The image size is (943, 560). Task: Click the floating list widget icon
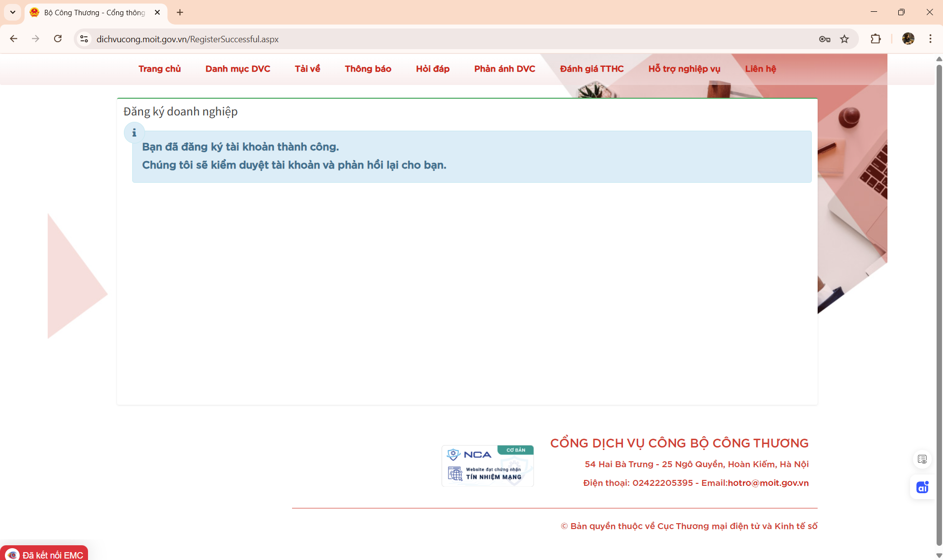[922, 459]
